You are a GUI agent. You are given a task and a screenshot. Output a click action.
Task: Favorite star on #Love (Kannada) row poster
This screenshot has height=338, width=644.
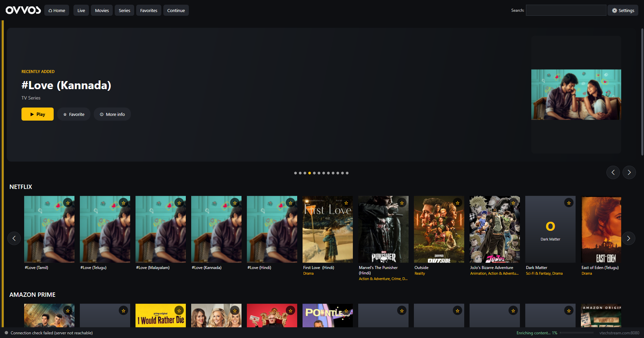[235, 203]
